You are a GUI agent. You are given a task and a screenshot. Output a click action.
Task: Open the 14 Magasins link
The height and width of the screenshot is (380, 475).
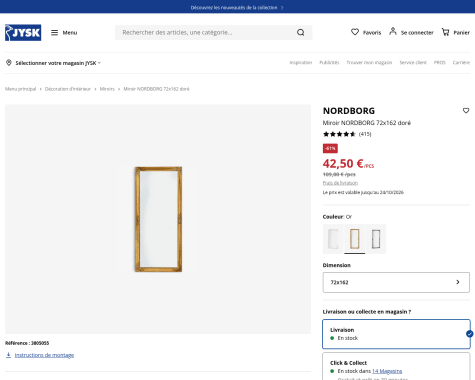coord(387,371)
